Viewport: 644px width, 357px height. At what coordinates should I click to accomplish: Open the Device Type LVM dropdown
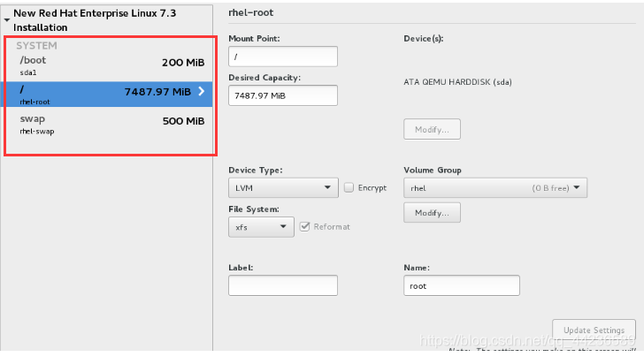point(283,188)
